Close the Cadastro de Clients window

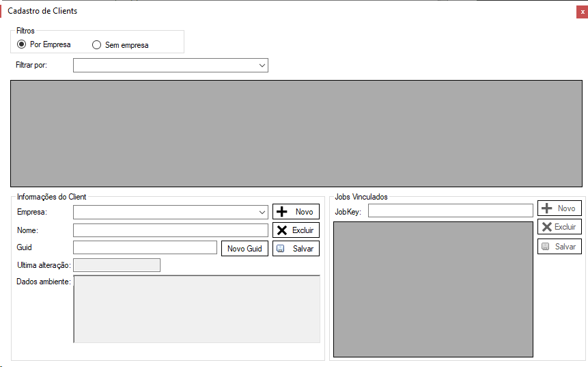582,12
